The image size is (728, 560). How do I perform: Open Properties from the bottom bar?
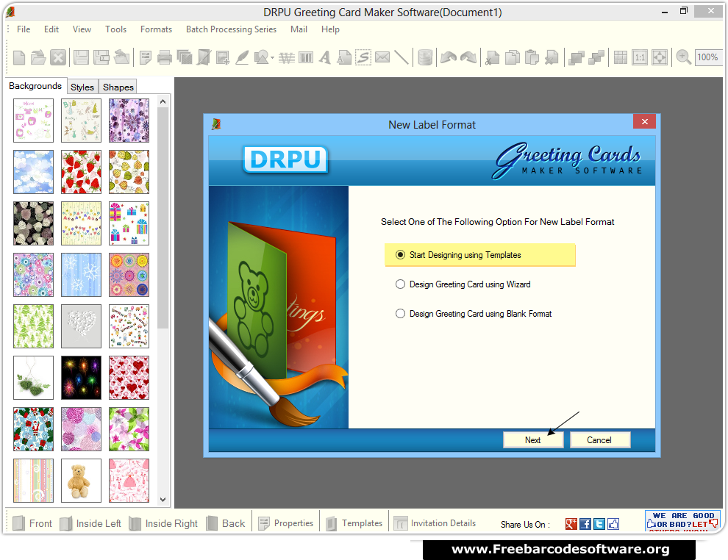pos(286,523)
